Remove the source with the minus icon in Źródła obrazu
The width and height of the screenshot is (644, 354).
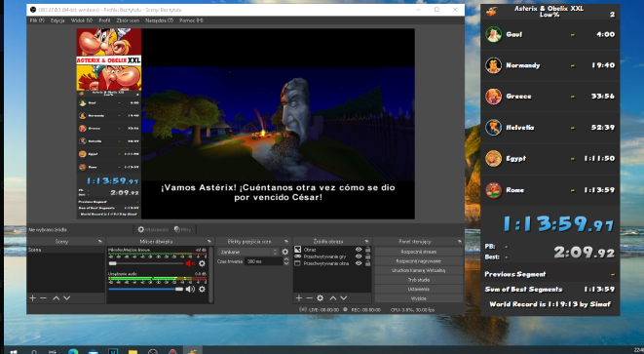(310, 298)
